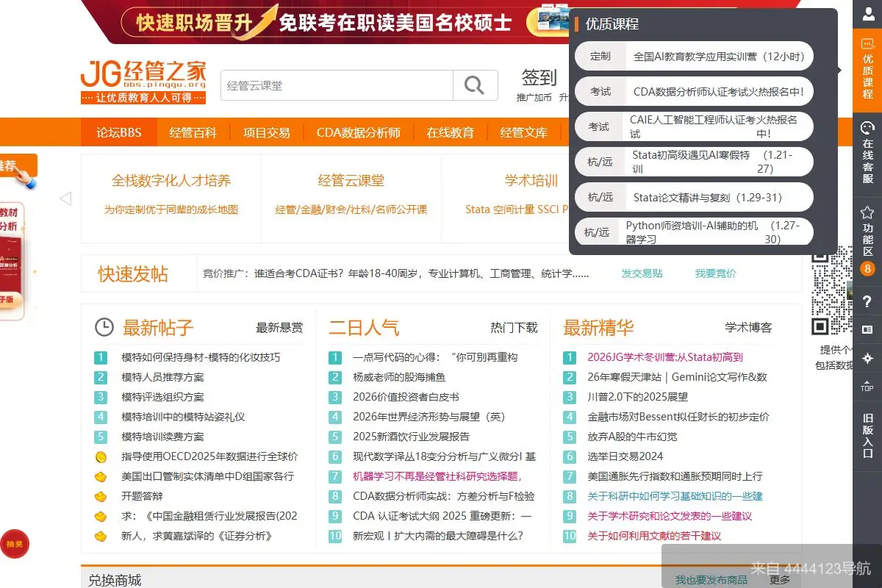Click the QR code image
The width and height of the screenshot is (882, 588).
(x=831, y=291)
